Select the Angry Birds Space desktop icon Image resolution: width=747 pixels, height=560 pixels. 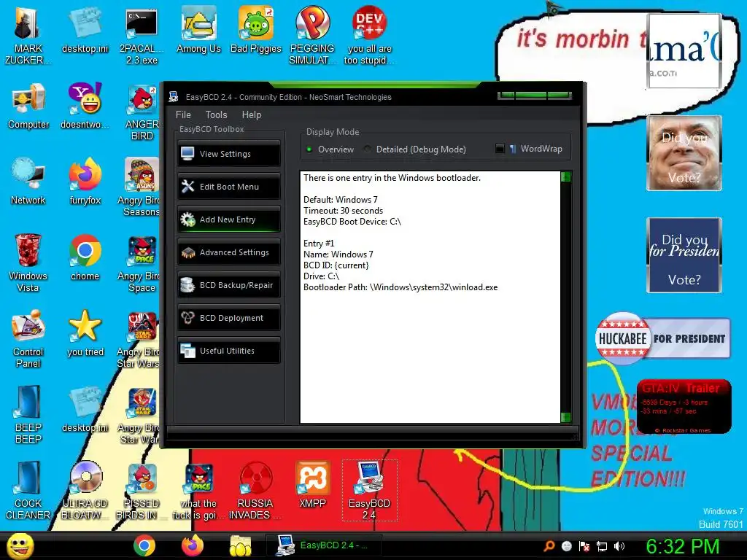(139, 262)
